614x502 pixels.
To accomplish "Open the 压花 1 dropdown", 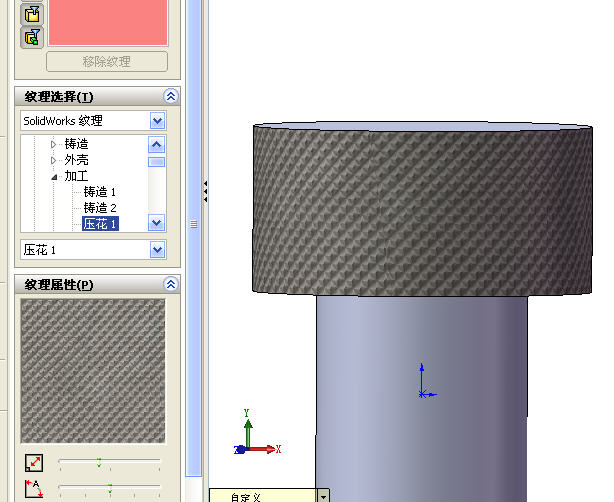I will (157, 249).
